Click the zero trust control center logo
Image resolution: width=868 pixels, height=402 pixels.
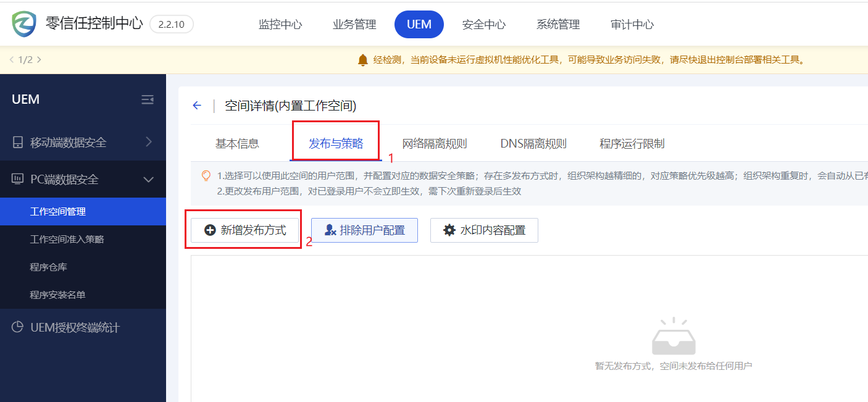tap(25, 24)
